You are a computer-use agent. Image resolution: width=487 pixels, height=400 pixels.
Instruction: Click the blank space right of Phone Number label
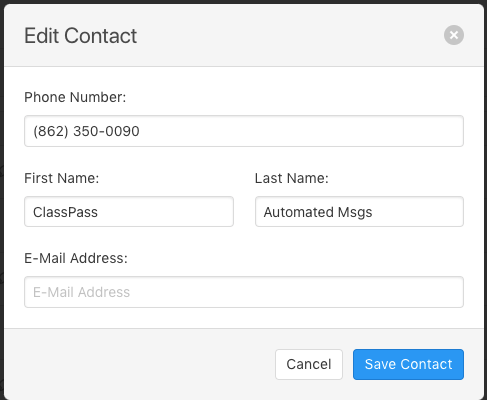[x=293, y=97]
